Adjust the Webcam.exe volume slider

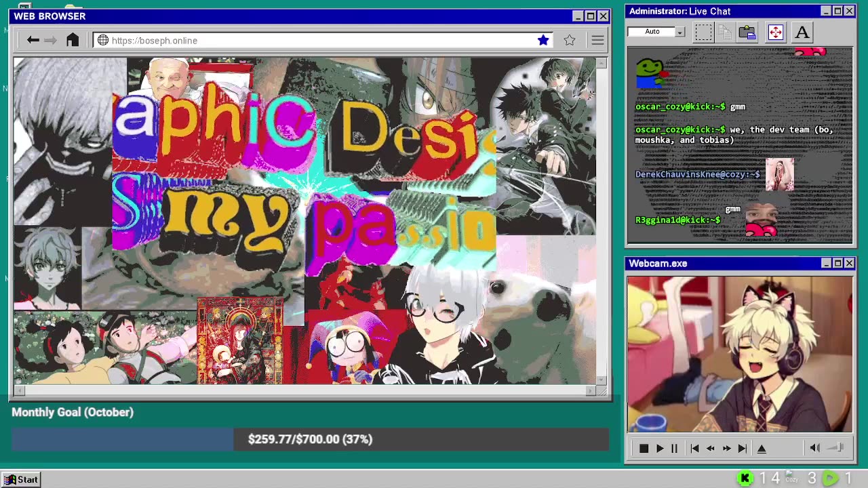[x=836, y=447]
